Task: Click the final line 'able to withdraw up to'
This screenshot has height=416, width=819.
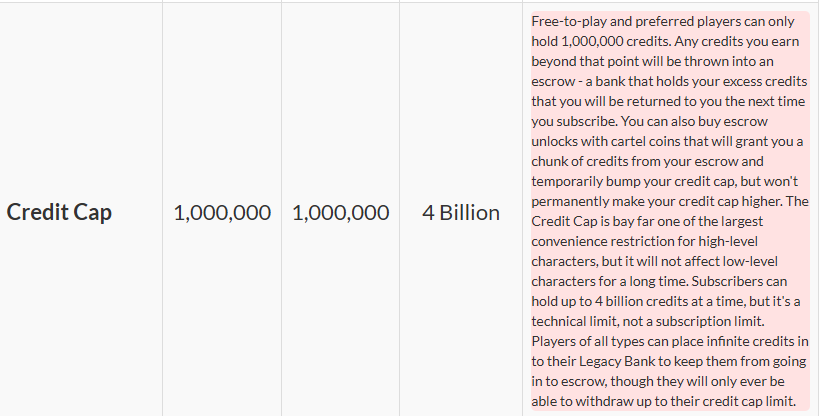Action: click(663, 402)
